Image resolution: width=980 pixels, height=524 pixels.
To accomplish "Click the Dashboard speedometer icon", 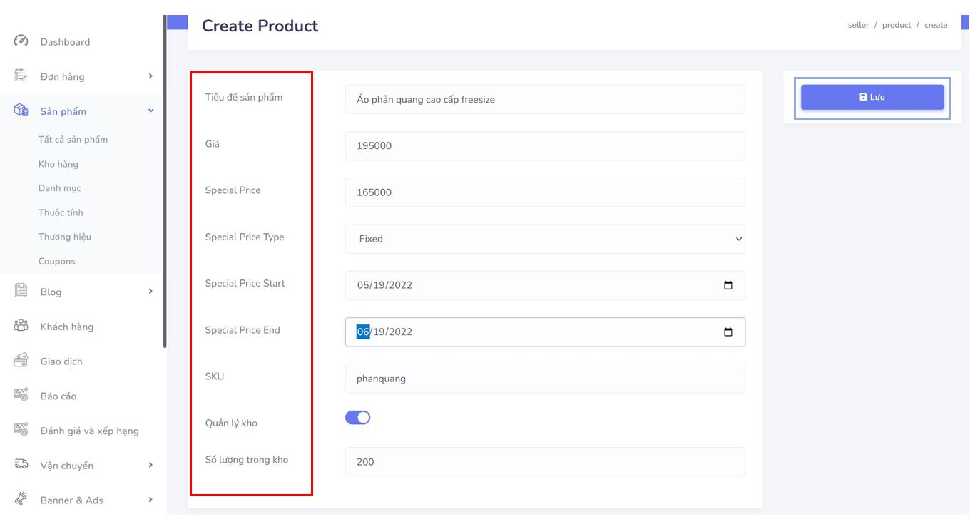I will (21, 41).
